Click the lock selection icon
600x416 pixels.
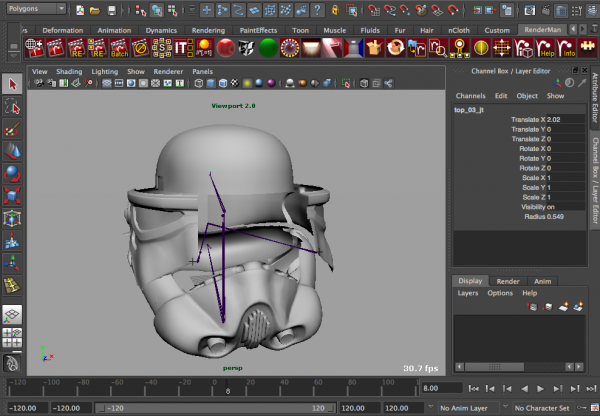tap(335, 10)
